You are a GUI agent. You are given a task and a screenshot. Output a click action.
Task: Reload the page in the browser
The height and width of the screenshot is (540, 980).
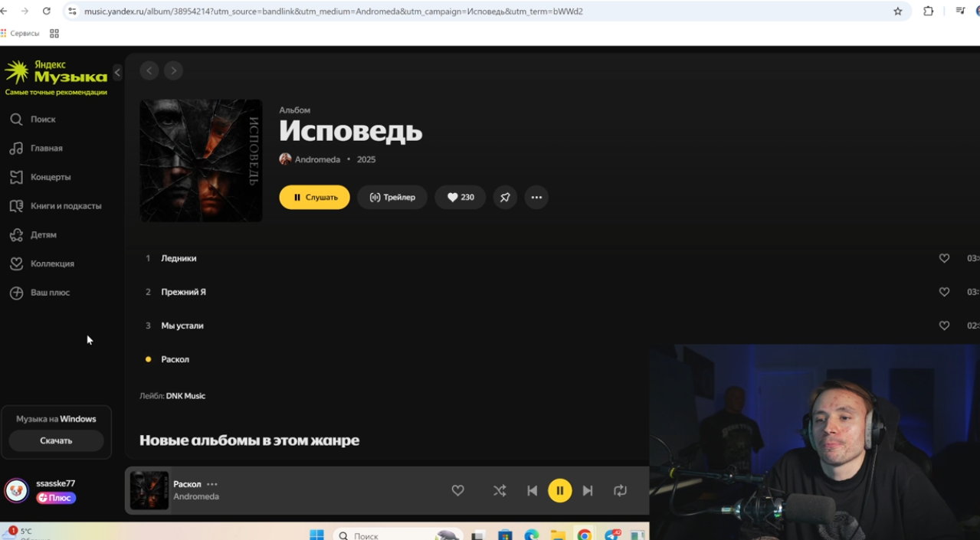tap(47, 11)
